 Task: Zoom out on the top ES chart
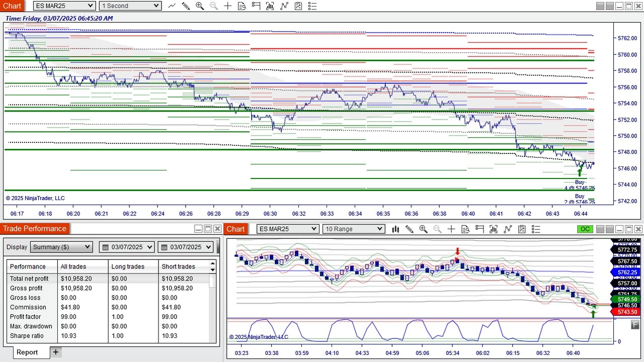(x=214, y=6)
